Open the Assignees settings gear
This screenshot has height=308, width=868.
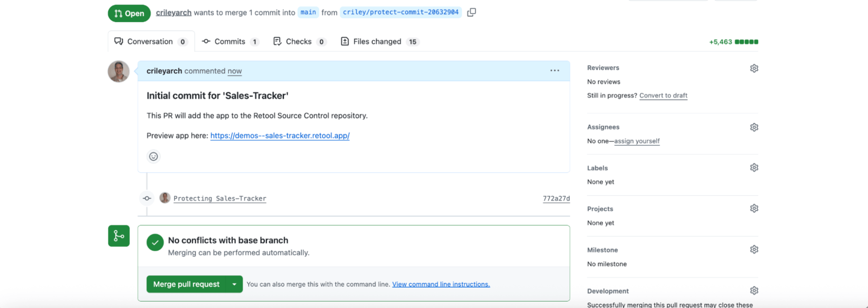click(754, 127)
